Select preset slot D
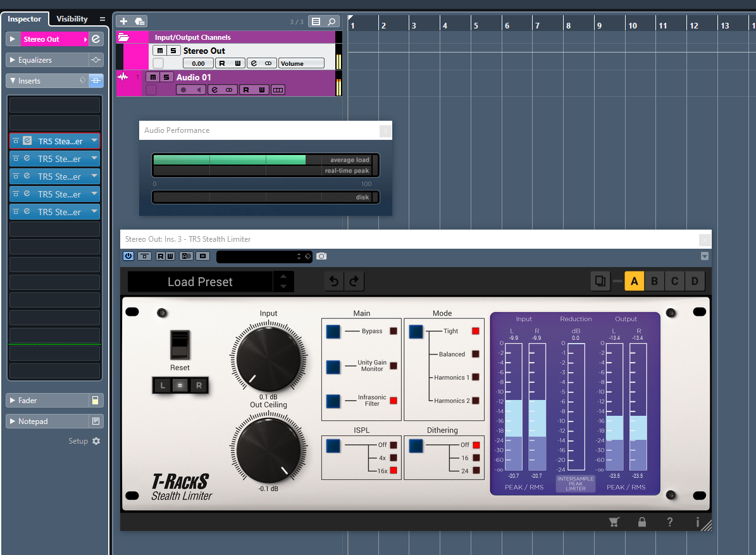Screen dimensions: 756x555 pyautogui.click(x=695, y=281)
